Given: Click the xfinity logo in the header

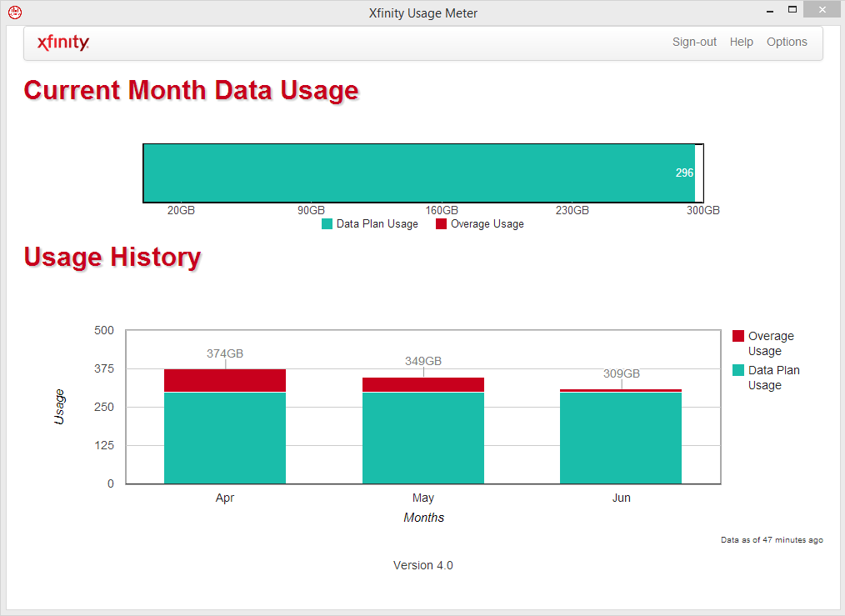Looking at the screenshot, I should [x=63, y=43].
